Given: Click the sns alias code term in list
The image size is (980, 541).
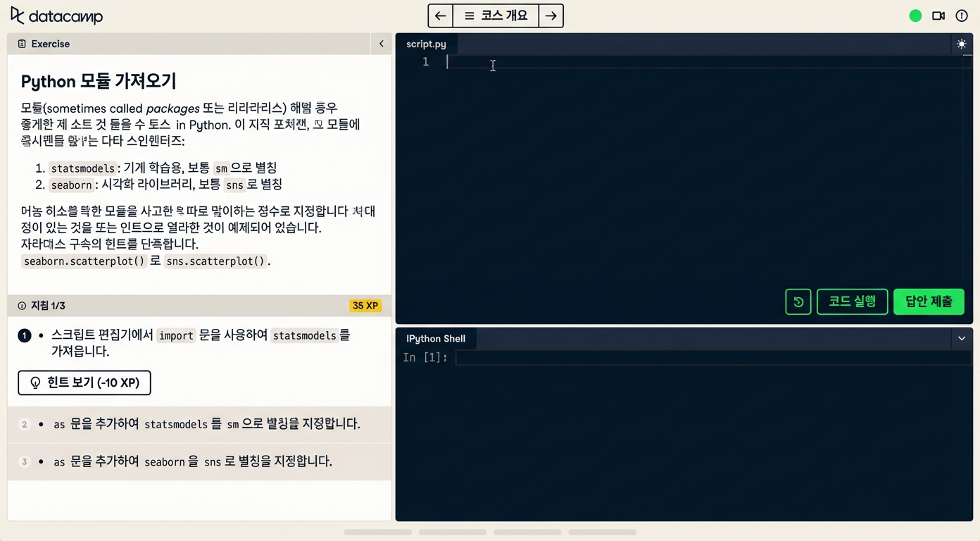Looking at the screenshot, I should coord(234,185).
